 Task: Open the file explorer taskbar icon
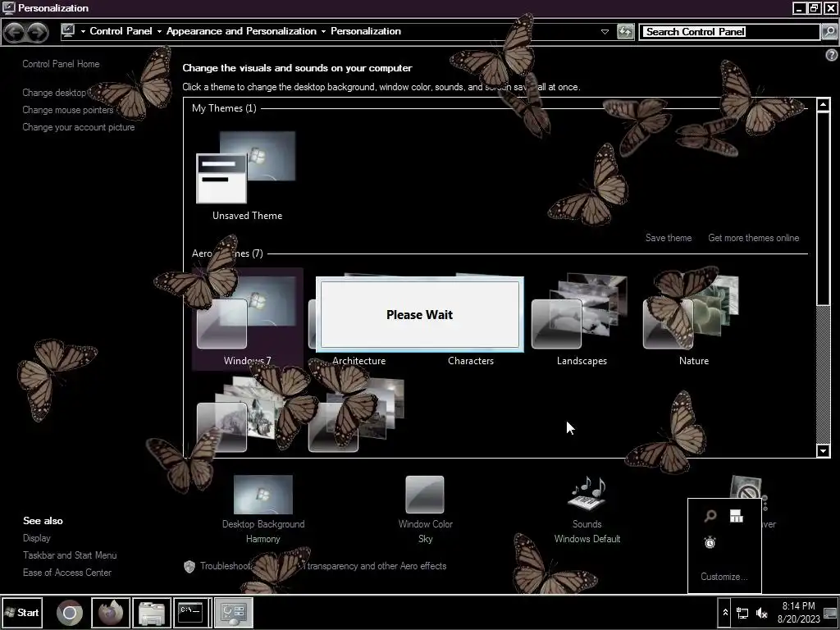(x=152, y=612)
